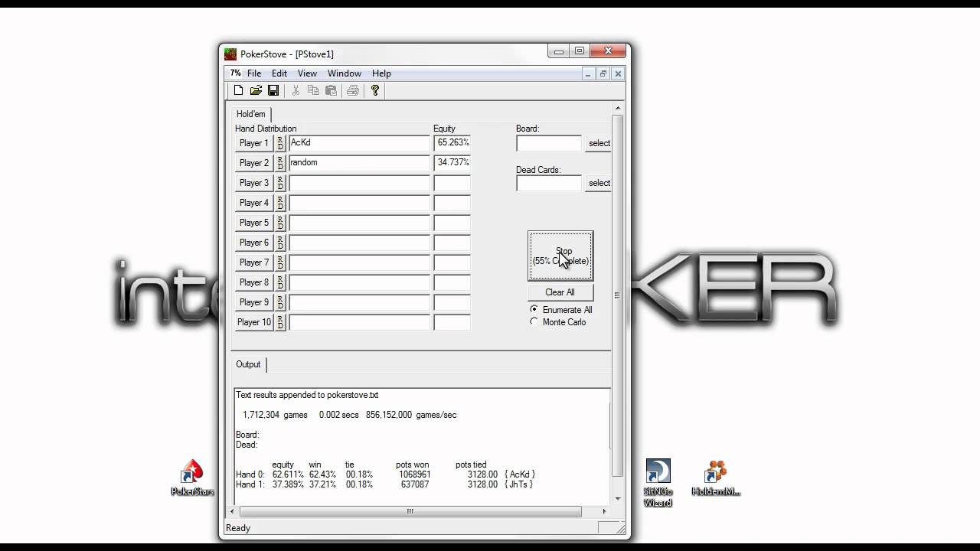Click the 'Hand 1:' result line in output

click(x=384, y=484)
